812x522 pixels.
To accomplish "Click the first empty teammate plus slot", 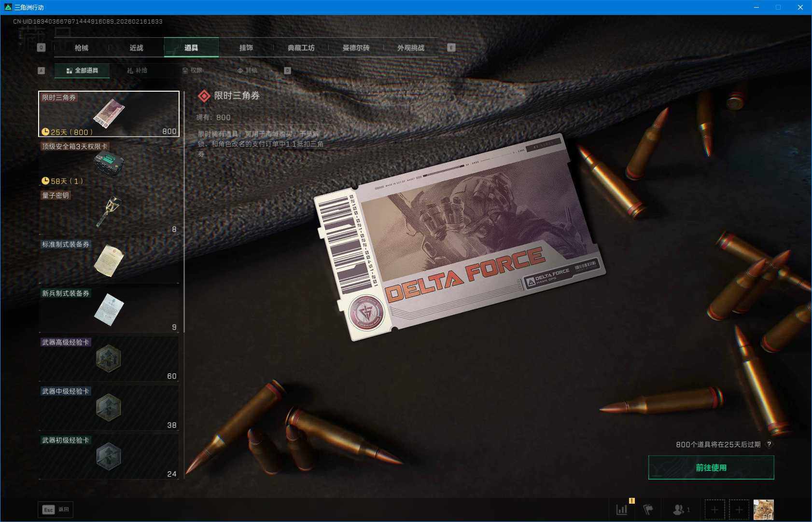I will tap(714, 509).
